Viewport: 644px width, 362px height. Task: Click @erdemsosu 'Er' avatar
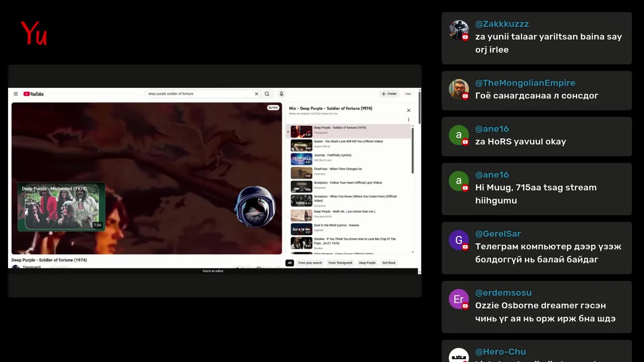(459, 299)
